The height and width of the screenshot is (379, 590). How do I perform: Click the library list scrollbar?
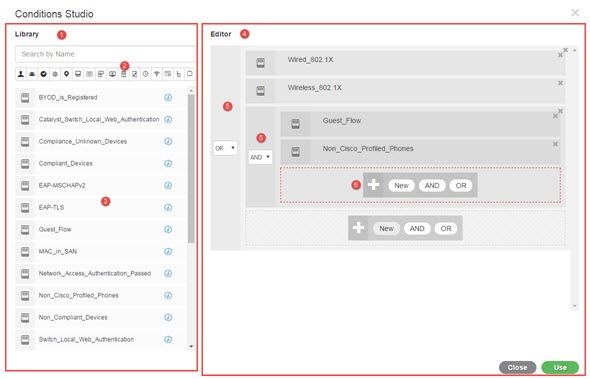tap(191, 169)
